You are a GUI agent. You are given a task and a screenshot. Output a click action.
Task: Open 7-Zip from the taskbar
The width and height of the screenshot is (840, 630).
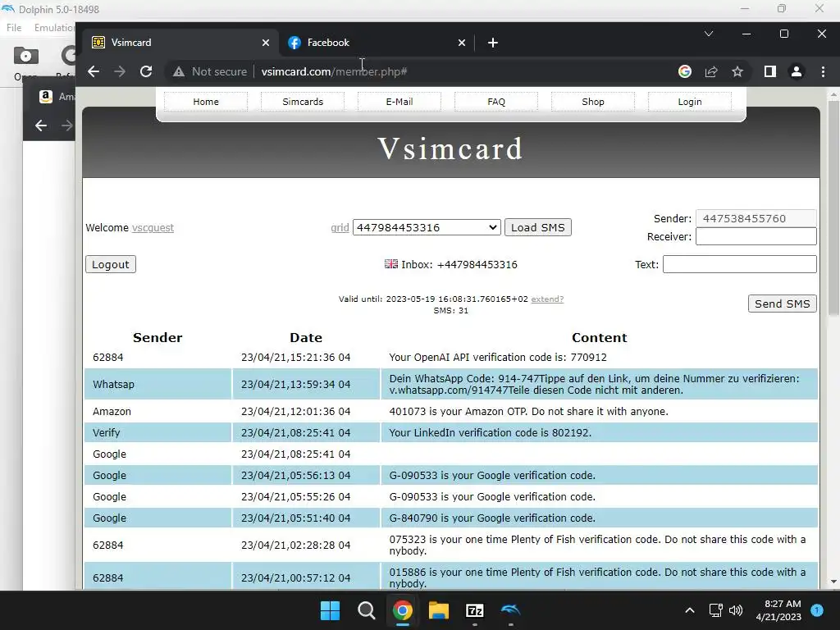tap(475, 610)
